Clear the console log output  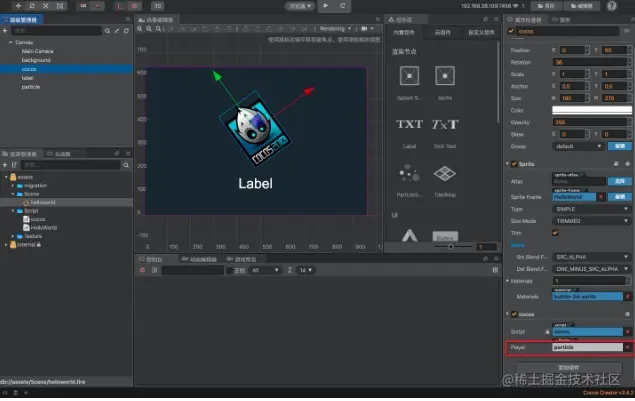click(142, 270)
